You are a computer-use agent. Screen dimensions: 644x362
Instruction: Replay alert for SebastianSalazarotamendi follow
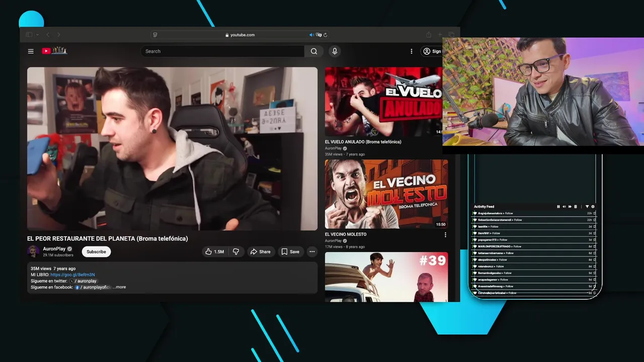(x=594, y=220)
